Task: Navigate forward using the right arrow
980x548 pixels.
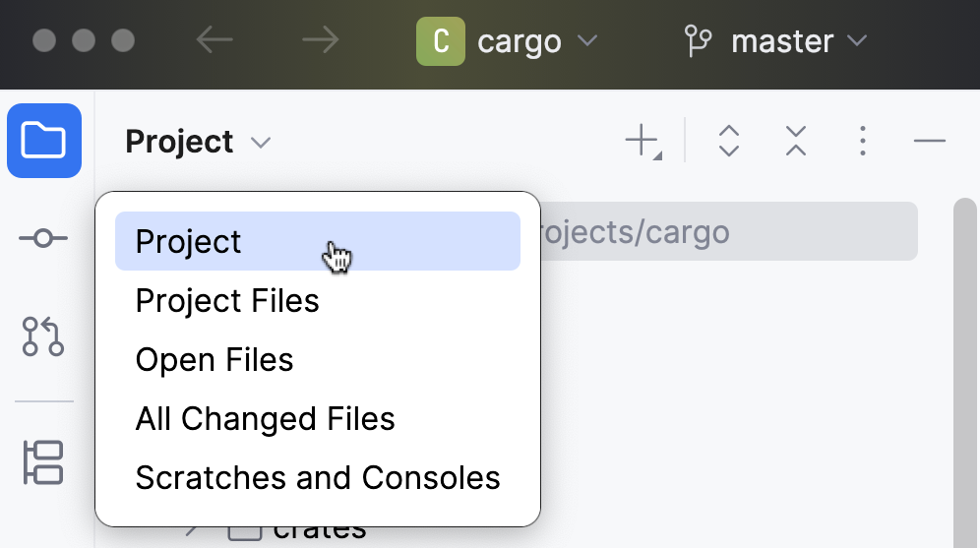Action: 320,40
